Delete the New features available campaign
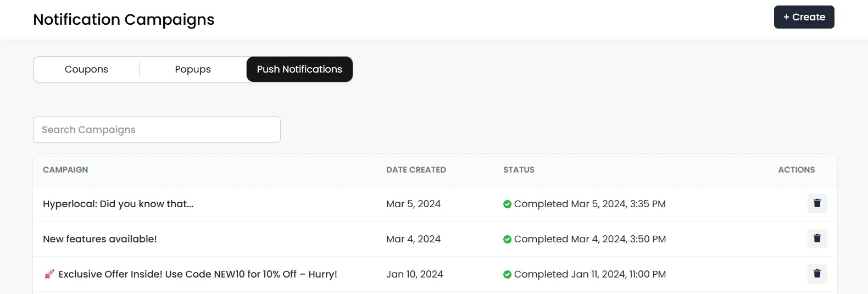This screenshot has height=294, width=868. coord(817,238)
